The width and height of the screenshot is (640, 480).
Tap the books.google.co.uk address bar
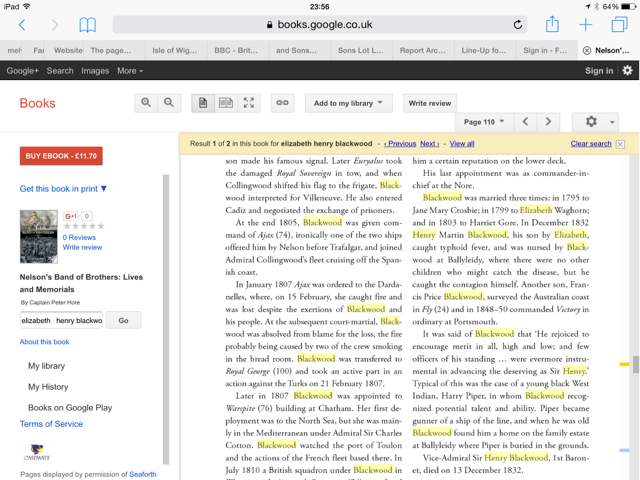click(x=320, y=24)
